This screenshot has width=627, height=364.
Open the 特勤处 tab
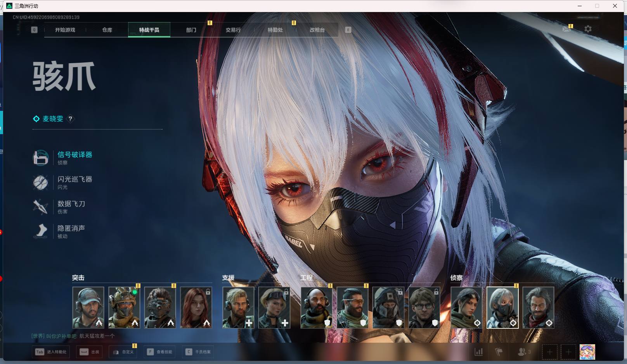point(275,30)
